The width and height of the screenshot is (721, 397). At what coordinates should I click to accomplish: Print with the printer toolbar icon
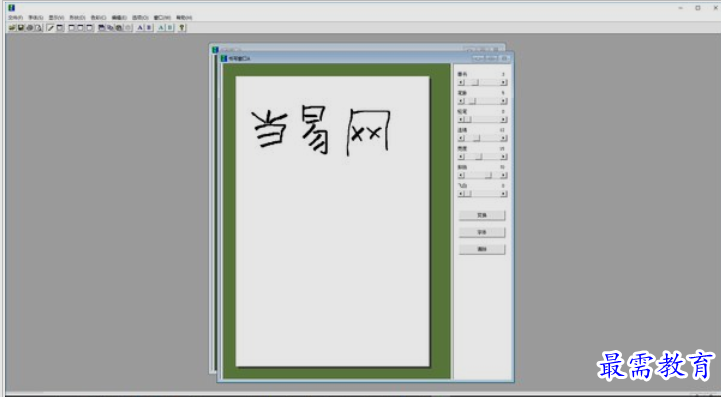[29, 28]
